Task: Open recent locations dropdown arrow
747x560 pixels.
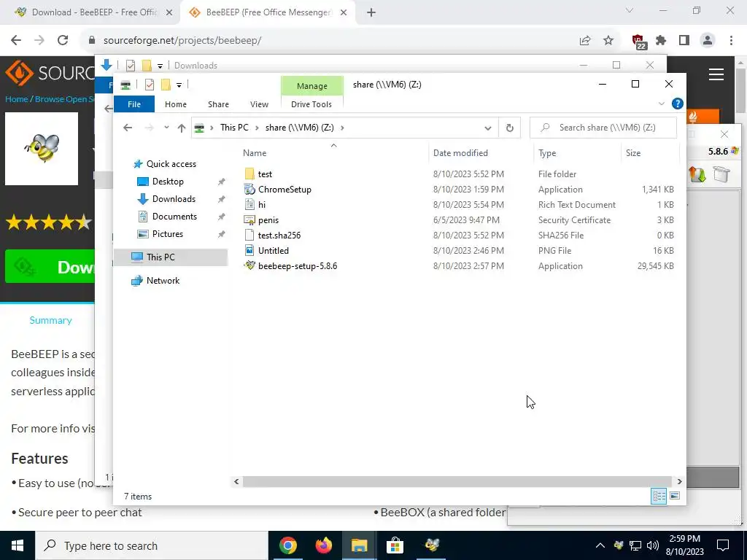Action: coord(166,128)
